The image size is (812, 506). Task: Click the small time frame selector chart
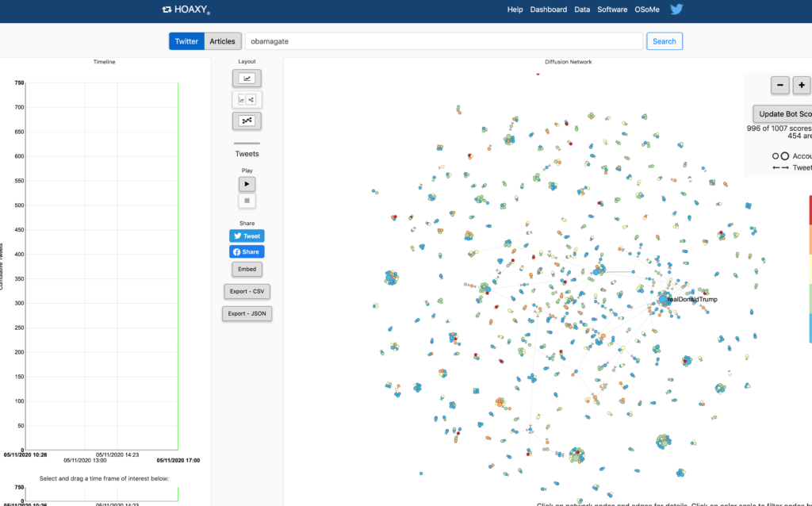(102, 494)
